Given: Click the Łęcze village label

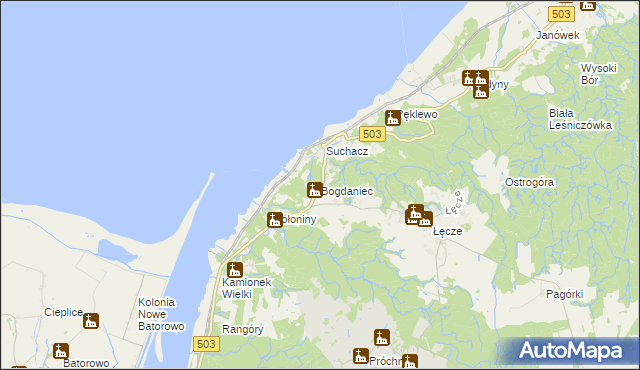Looking at the screenshot, I should click(x=447, y=231).
